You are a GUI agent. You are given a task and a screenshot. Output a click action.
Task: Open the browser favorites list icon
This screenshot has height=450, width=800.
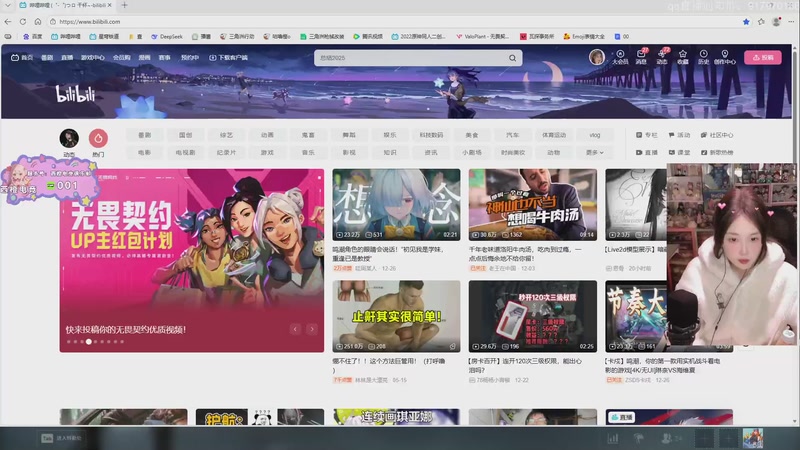(761, 22)
